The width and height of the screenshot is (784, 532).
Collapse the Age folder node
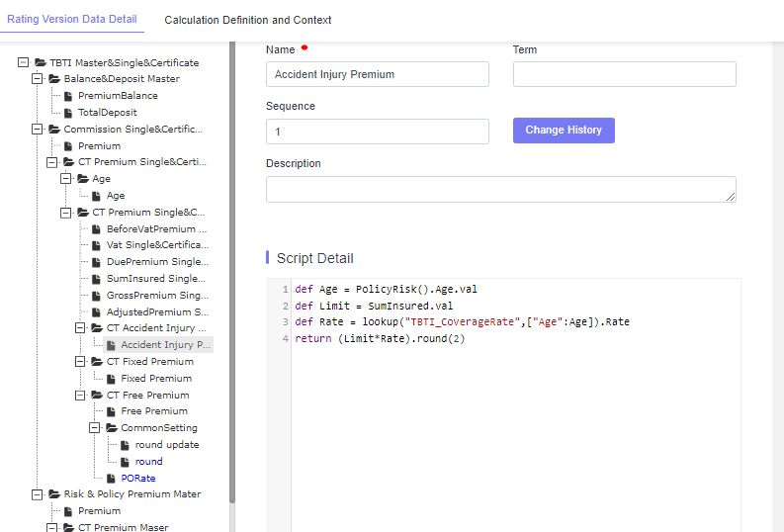tap(65, 179)
